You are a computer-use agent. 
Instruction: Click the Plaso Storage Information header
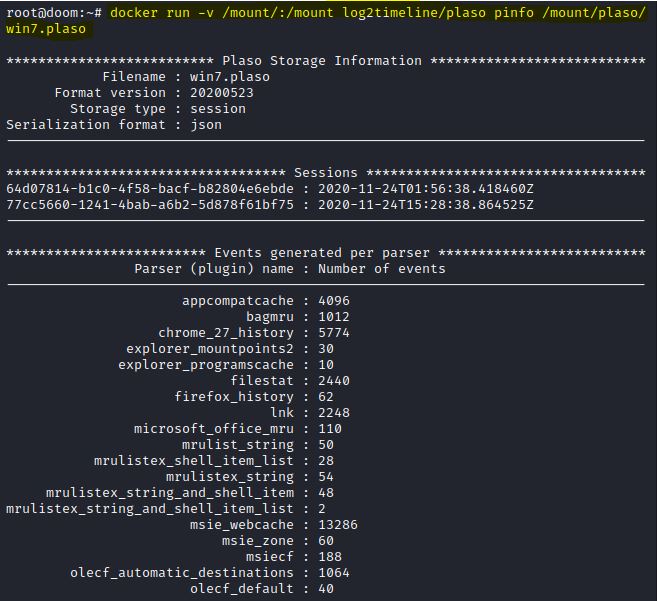point(322,61)
